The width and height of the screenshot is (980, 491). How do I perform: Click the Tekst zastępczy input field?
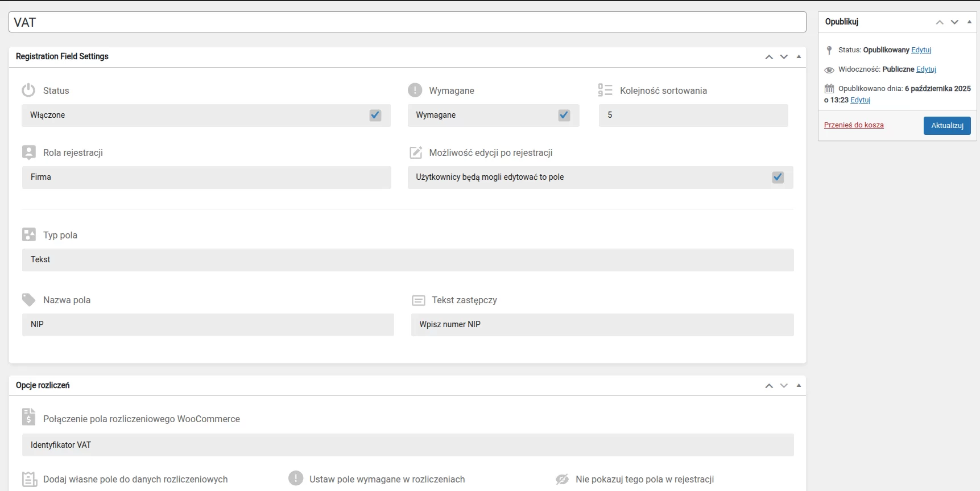click(x=602, y=325)
